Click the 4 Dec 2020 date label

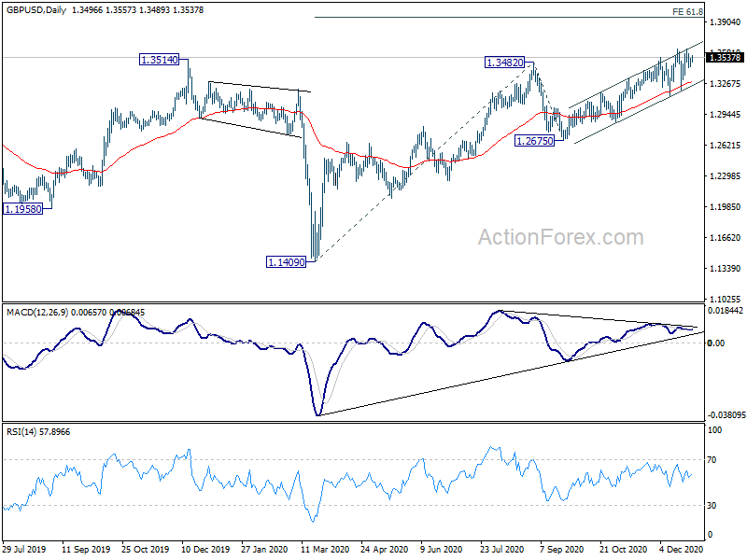(x=682, y=549)
